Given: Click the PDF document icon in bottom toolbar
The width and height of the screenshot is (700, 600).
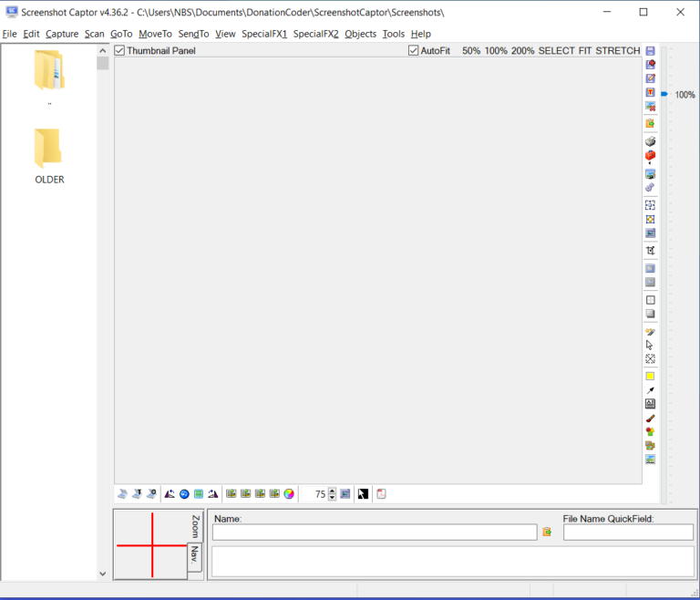Looking at the screenshot, I should [x=381, y=494].
